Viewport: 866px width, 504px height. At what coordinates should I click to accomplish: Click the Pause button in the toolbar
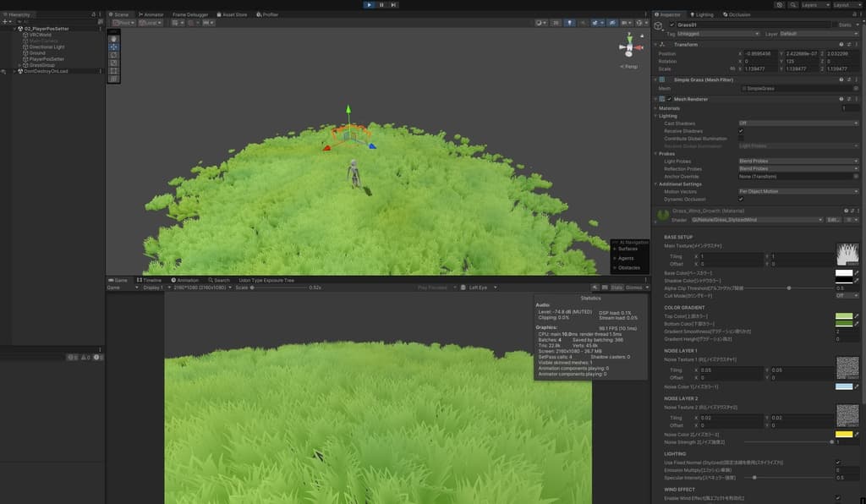381,4
